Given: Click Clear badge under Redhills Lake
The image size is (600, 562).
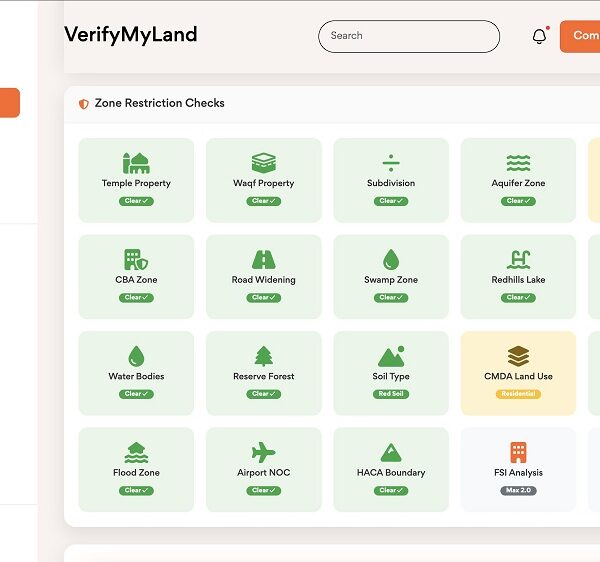Looking at the screenshot, I should 518,297.
